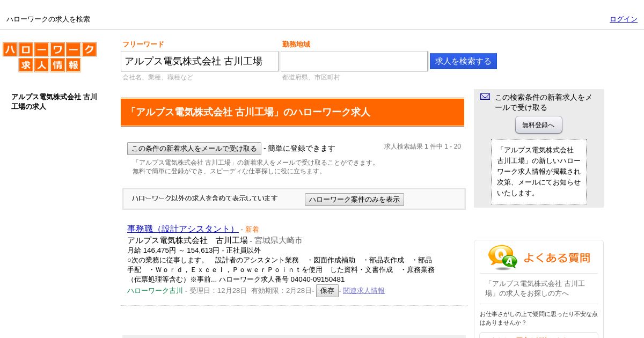The height and width of the screenshot is (338, 644).
Task: Open the ログイン link
Action: (624, 19)
